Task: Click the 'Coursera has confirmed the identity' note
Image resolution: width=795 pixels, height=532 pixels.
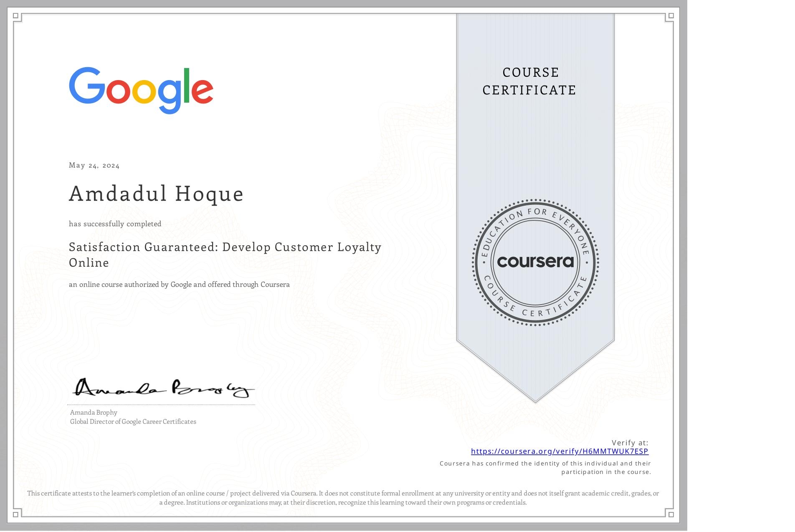Action: 545,468
